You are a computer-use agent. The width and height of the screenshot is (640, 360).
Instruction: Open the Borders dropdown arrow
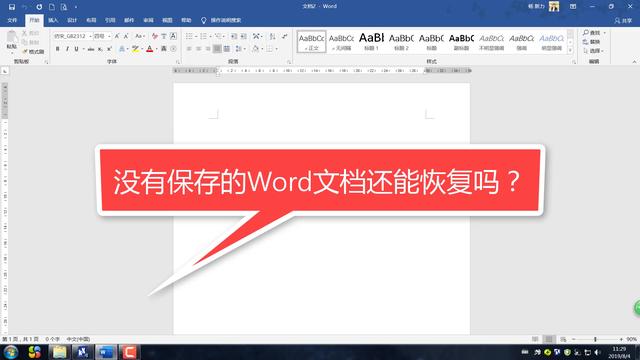coord(277,49)
